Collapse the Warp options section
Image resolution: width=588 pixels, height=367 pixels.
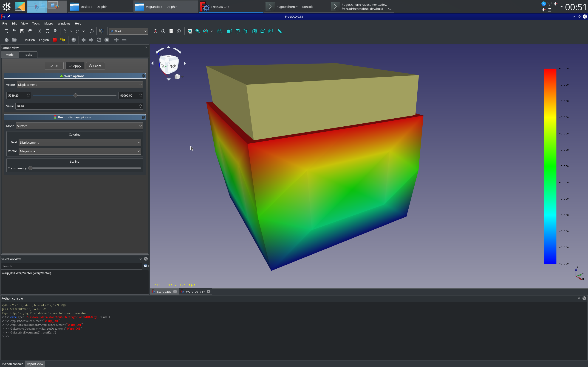coord(143,76)
